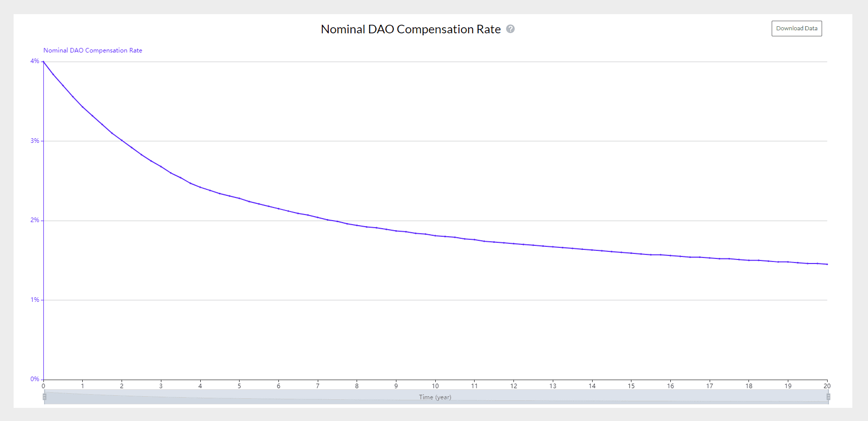The image size is (868, 421).
Task: Select the curve's starting point at 4%
Action: click(43, 62)
